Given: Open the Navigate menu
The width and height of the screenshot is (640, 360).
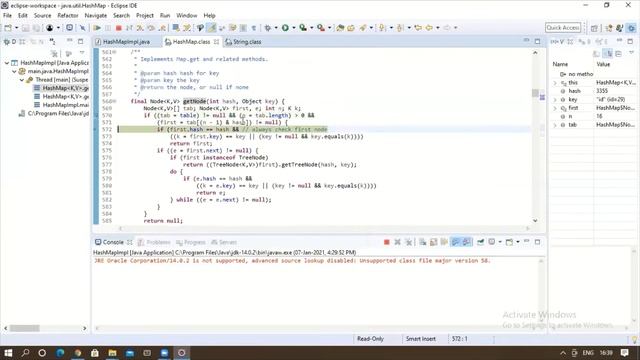Looking at the screenshot, I should pos(96,16).
